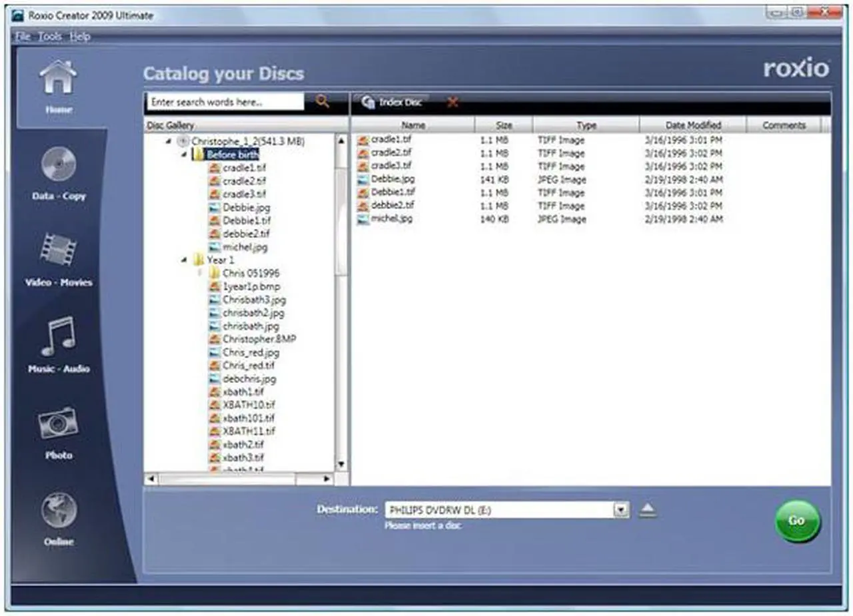Expand the Chris 051996 folder
The width and height of the screenshot is (853, 616).
[199, 273]
